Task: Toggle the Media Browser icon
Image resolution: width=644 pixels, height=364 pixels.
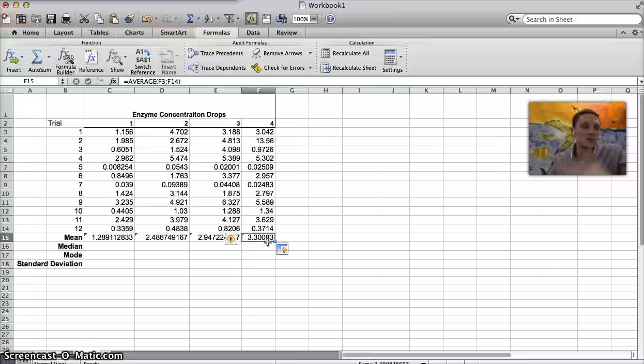Action: pyautogui.click(x=282, y=19)
